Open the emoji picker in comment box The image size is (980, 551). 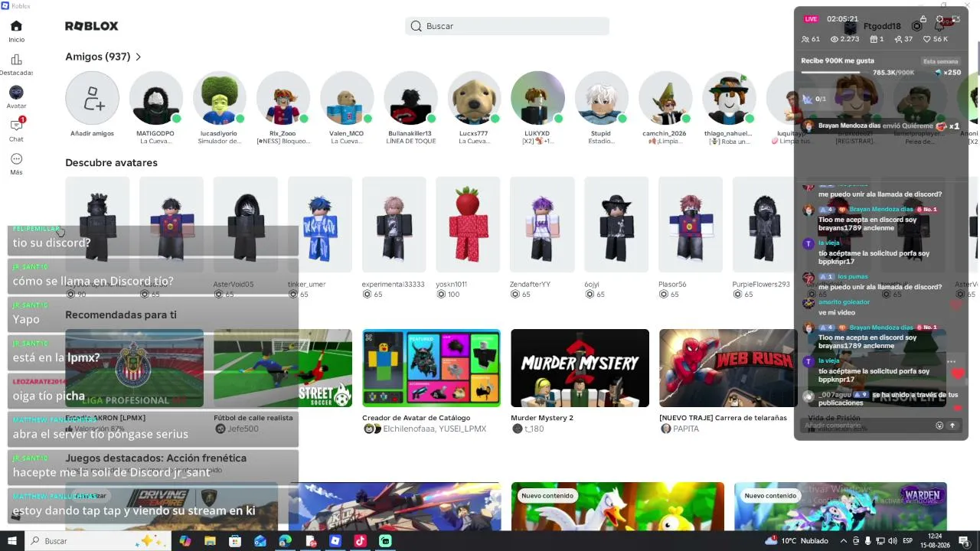coord(939,425)
